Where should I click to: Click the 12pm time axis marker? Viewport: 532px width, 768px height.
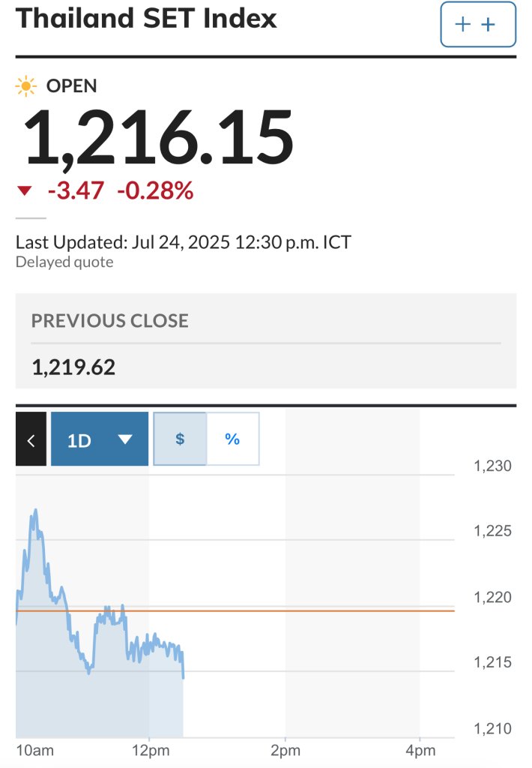[x=151, y=750]
